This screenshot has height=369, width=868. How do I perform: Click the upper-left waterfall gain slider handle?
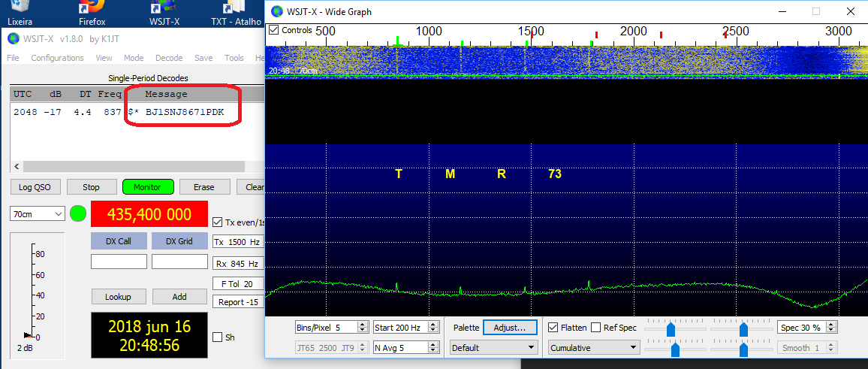coord(671,328)
